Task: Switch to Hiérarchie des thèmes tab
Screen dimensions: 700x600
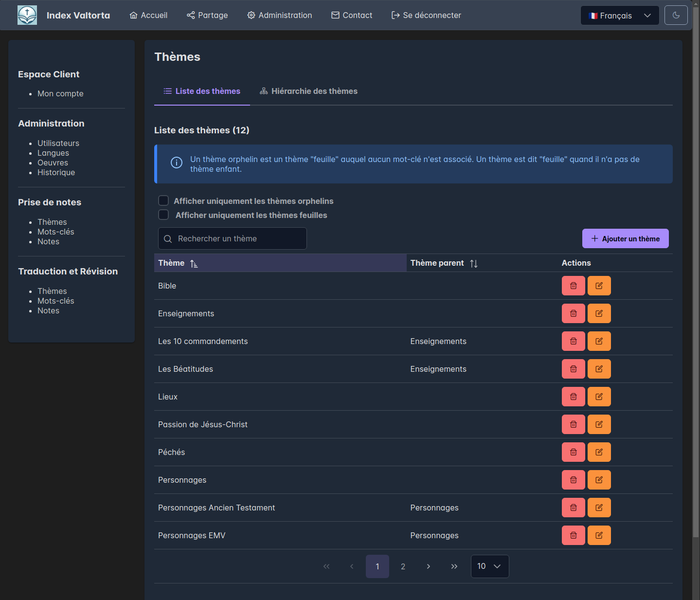Action: tap(308, 91)
